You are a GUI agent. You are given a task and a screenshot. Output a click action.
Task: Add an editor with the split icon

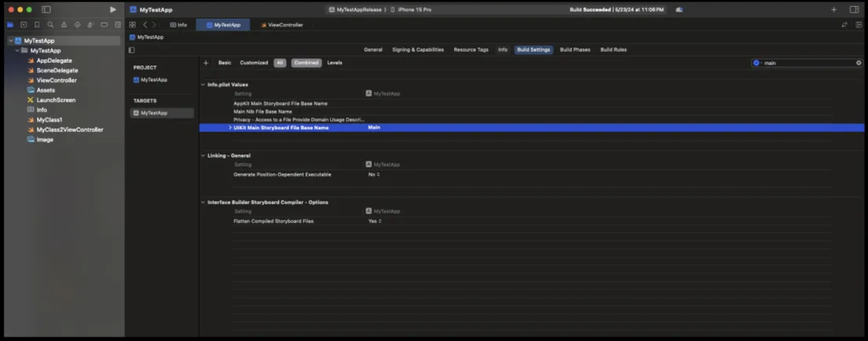click(x=859, y=25)
